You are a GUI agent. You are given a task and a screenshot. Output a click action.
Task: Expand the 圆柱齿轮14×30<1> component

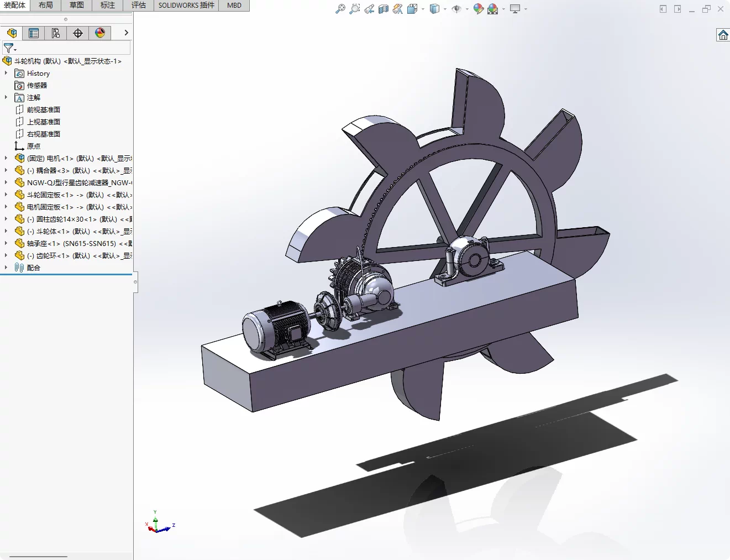click(x=6, y=219)
